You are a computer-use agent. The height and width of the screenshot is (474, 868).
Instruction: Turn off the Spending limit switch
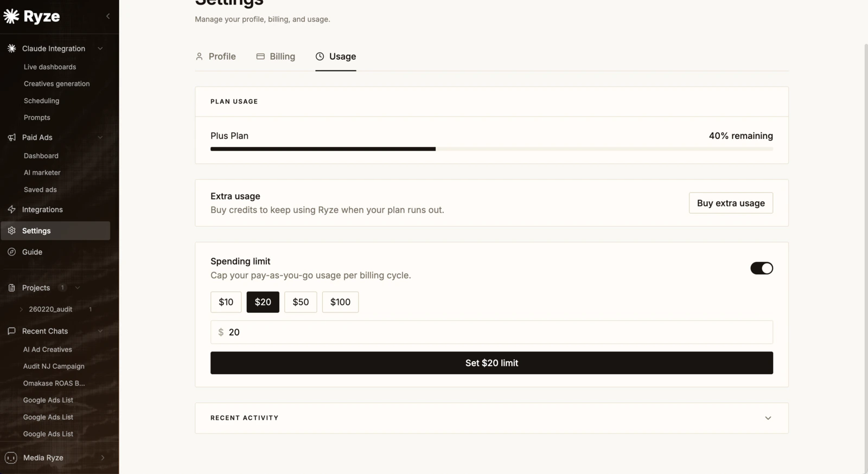coord(762,268)
